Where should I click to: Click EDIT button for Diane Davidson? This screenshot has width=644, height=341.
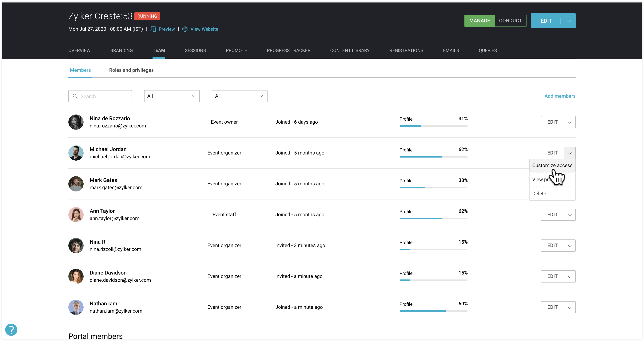pos(552,276)
